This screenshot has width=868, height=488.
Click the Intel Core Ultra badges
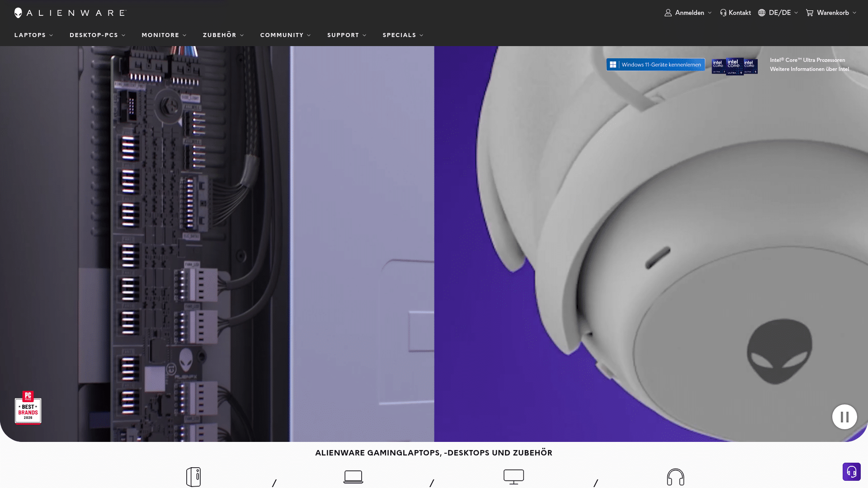(735, 66)
